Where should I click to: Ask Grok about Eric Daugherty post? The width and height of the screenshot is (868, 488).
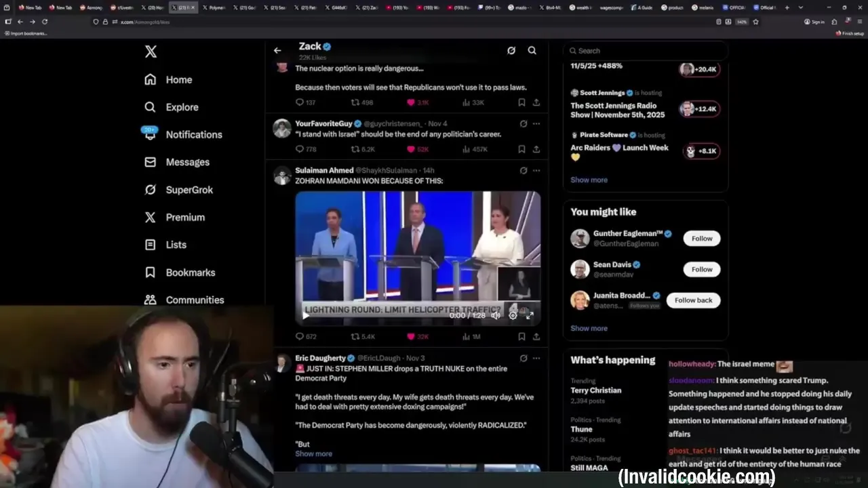tap(523, 358)
